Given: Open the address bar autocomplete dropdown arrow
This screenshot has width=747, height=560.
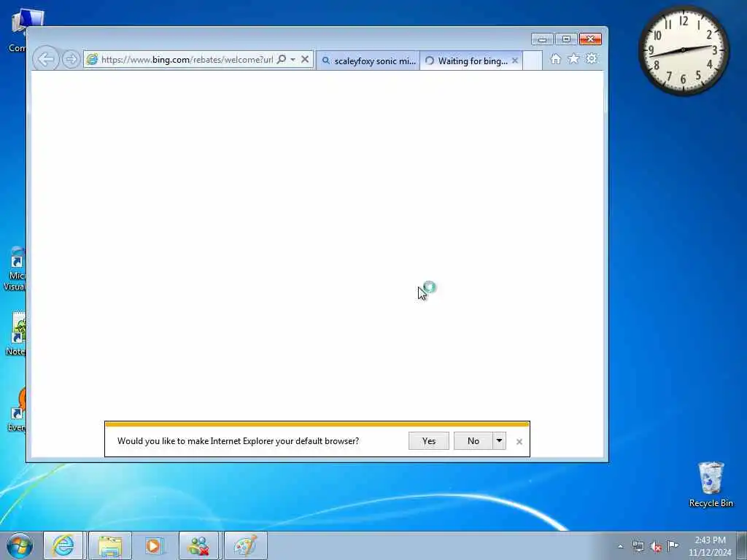Looking at the screenshot, I should tap(293, 60).
